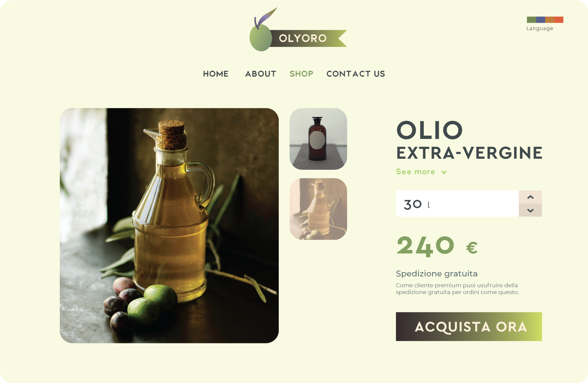Click the 30 l quantity field
The height and width of the screenshot is (383, 588).
(x=457, y=204)
